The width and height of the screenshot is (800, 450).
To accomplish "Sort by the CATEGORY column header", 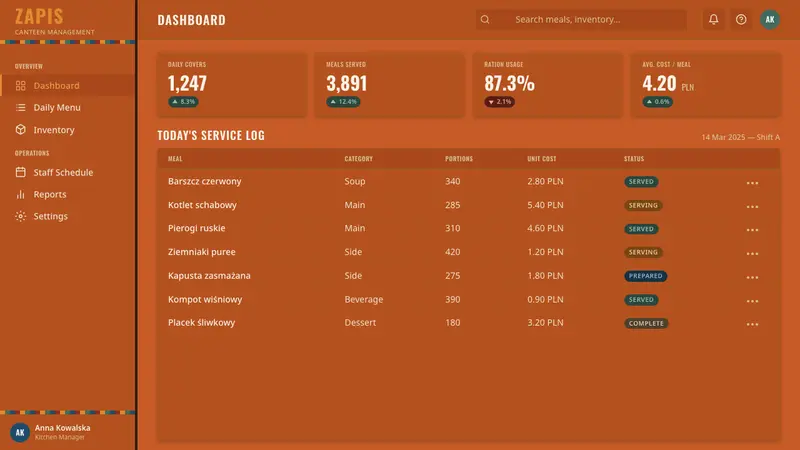I will [359, 159].
